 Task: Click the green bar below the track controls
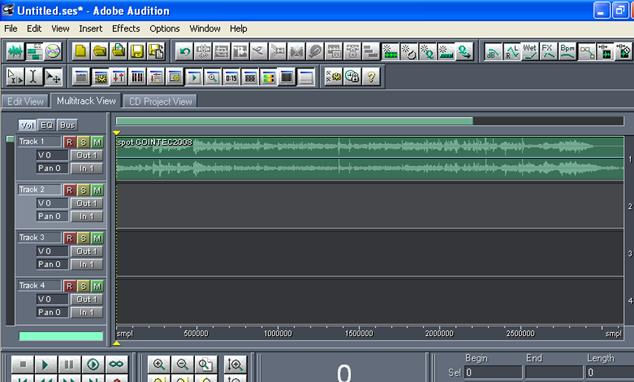coord(61,336)
